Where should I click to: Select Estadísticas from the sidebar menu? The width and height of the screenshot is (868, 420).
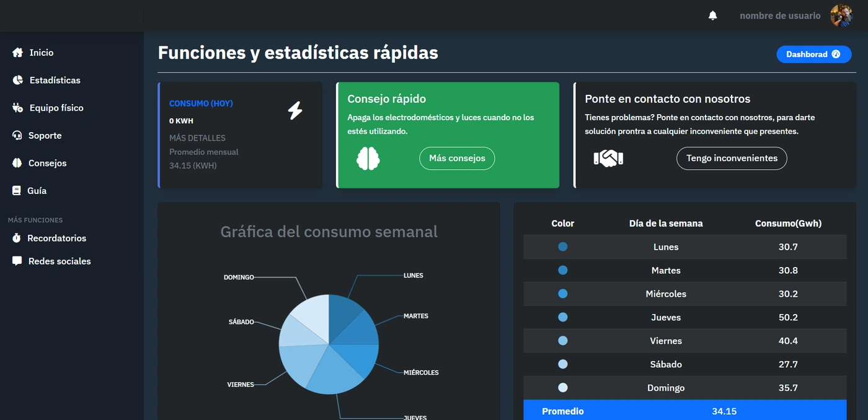(55, 80)
